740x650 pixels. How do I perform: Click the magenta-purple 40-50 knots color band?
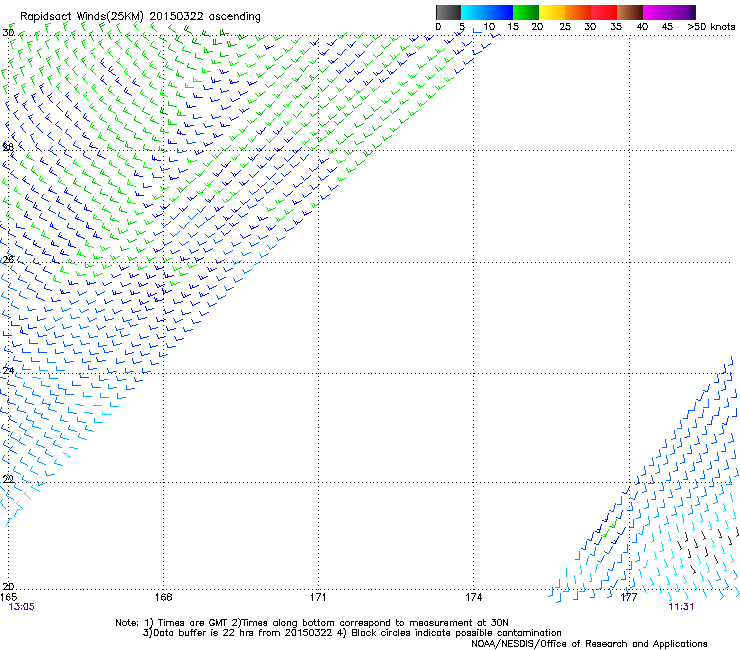click(x=669, y=12)
